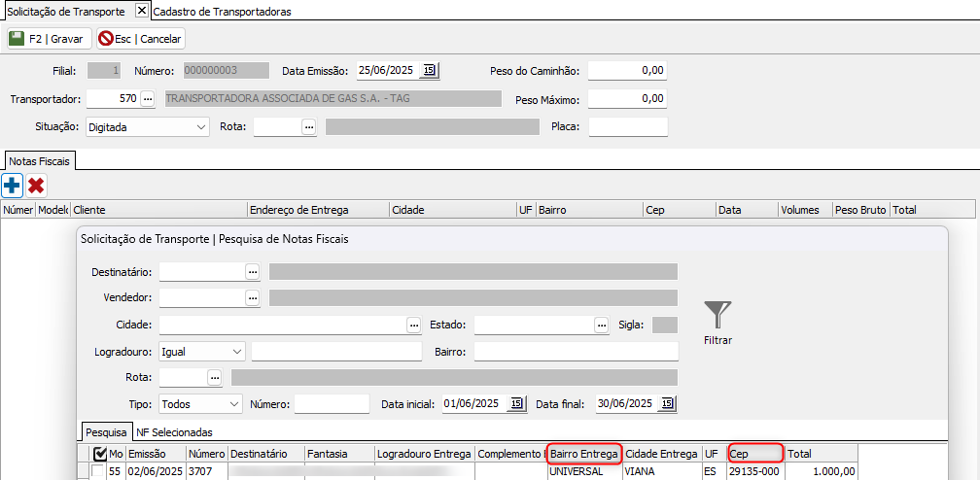The image size is (980, 480).
Task: Click Esc Cancelar button
Action: 141,39
